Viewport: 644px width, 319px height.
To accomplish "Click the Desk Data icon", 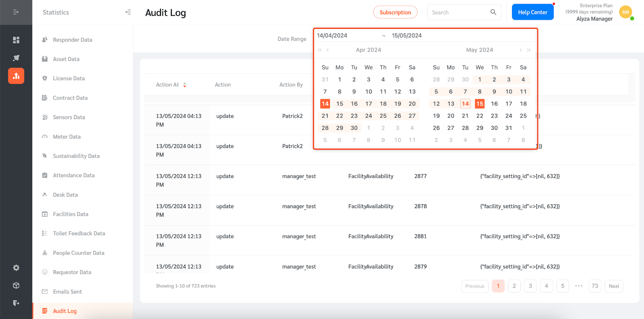I will click(45, 195).
